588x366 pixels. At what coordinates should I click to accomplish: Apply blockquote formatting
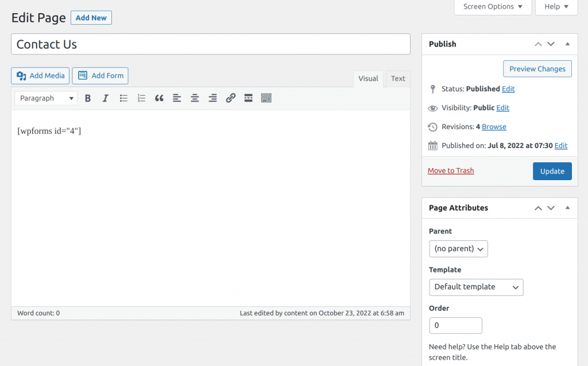(159, 98)
